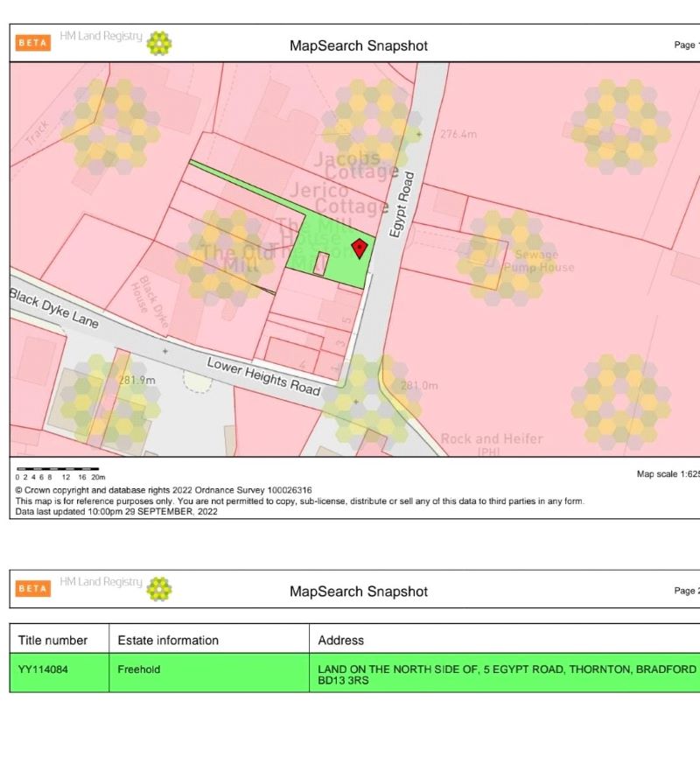The image size is (700, 771).
Task: Click the hexagon logo above the title table
Action: click(x=158, y=589)
